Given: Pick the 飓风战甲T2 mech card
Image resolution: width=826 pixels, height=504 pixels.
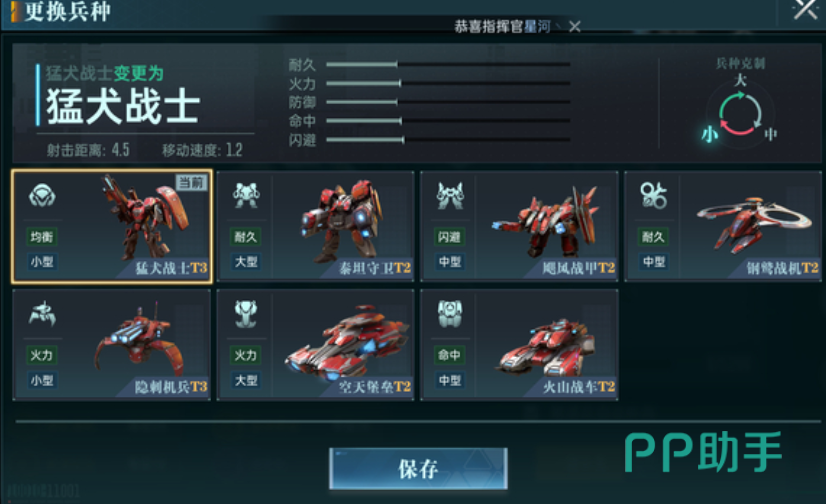Looking at the screenshot, I should (x=519, y=226).
